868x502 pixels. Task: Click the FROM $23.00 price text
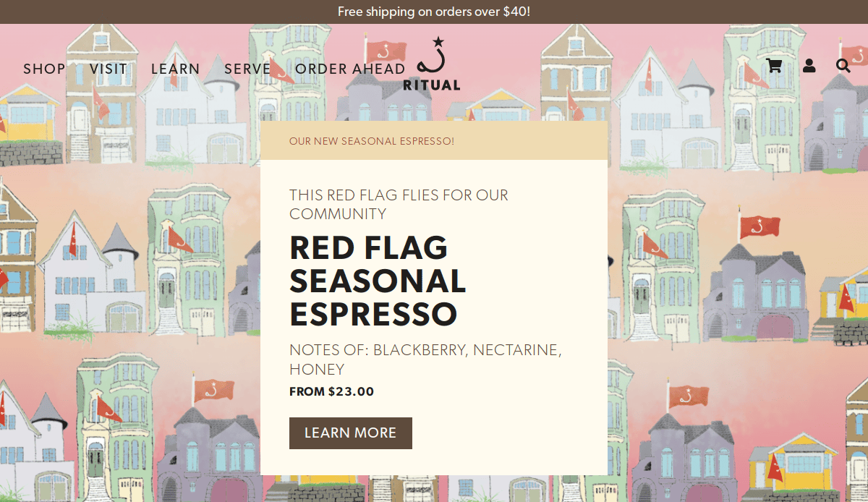coord(331,391)
